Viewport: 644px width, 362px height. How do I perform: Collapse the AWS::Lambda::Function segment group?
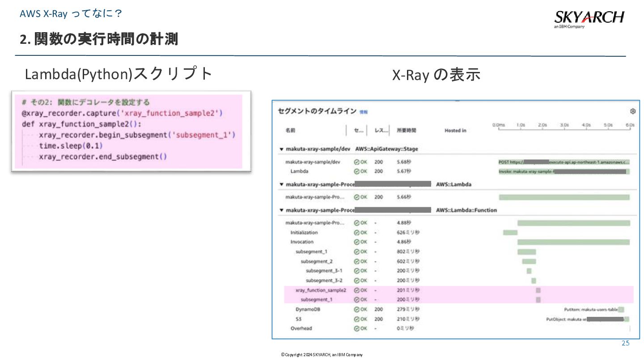(x=281, y=210)
